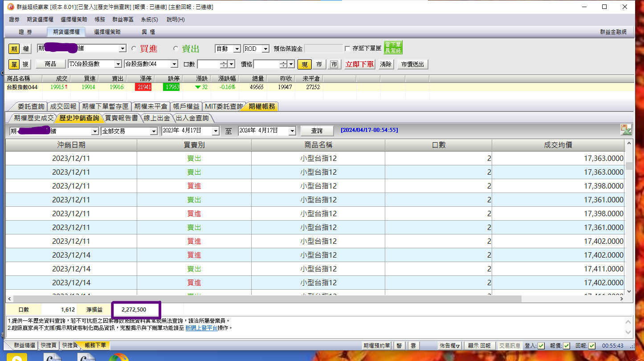Open the 帳務 menu
The height and width of the screenshot is (361, 644).
click(x=100, y=20)
